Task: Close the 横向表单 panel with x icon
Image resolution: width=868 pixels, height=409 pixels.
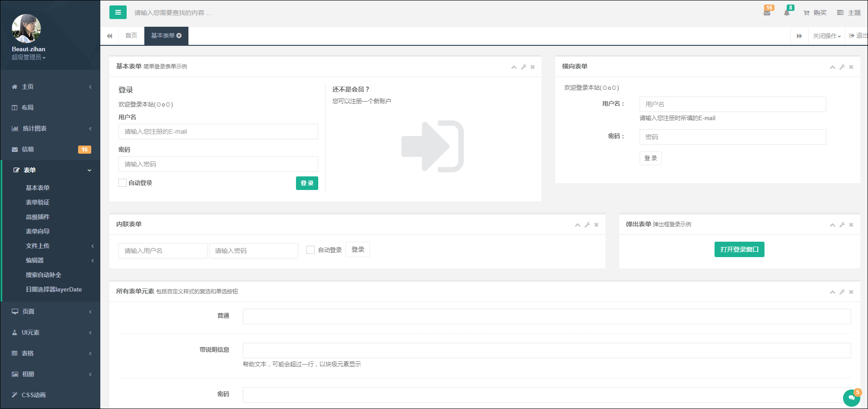Action: tap(851, 67)
